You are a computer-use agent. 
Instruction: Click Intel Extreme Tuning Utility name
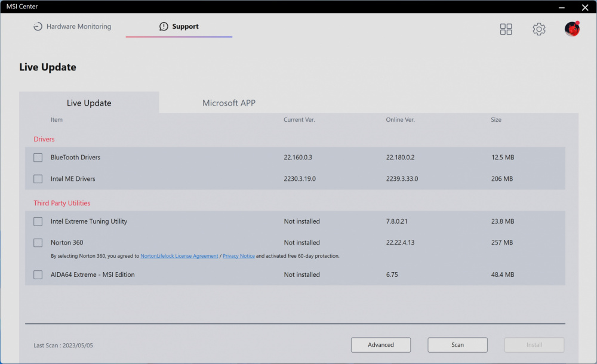click(89, 221)
